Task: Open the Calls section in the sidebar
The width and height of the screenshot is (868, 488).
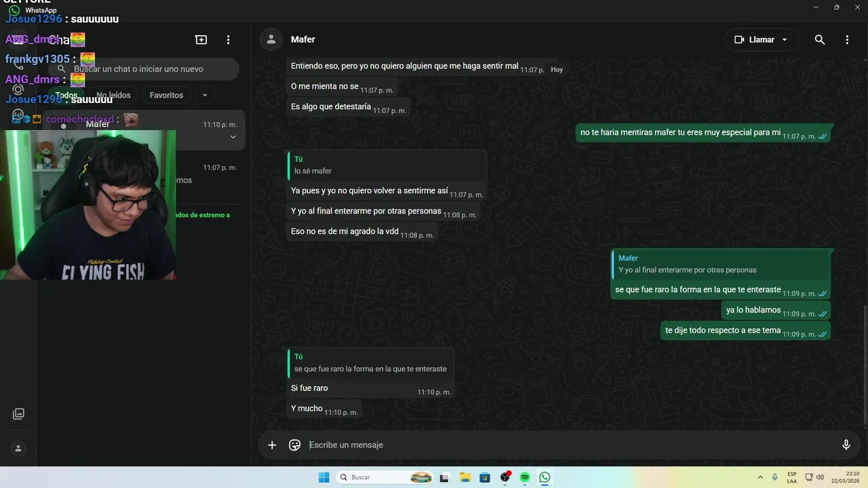Action: pos(18,64)
